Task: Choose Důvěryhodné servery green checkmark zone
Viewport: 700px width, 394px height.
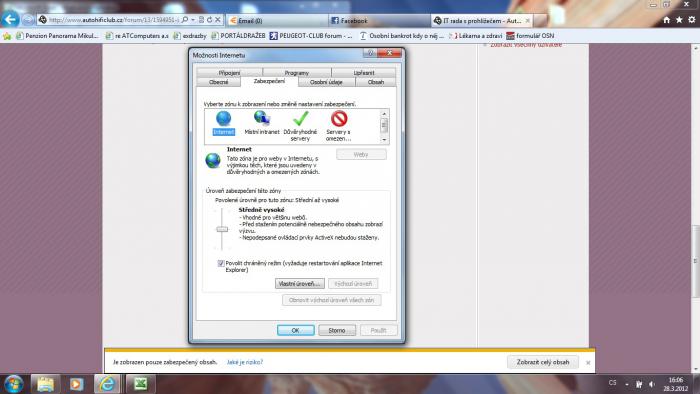Action: (300, 119)
